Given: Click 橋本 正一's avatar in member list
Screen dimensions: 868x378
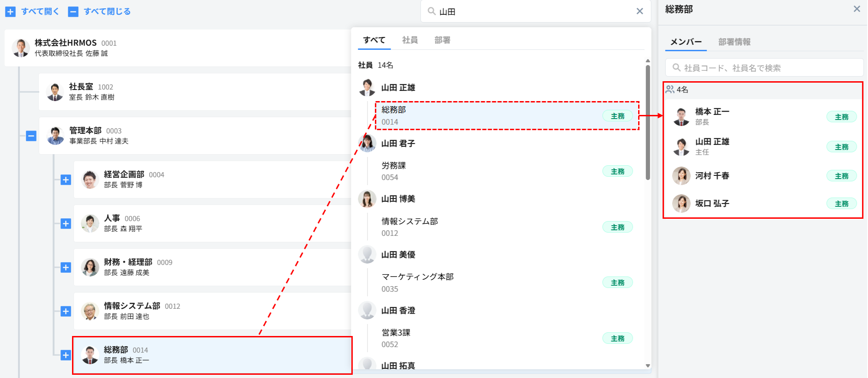Looking at the screenshot, I should click(x=681, y=117).
